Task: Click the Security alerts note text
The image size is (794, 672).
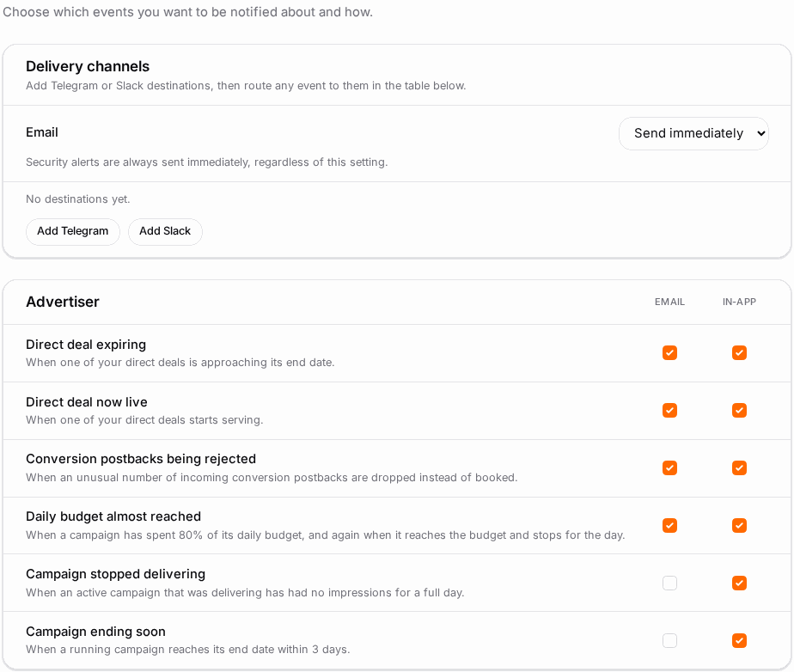Action: coord(206,162)
